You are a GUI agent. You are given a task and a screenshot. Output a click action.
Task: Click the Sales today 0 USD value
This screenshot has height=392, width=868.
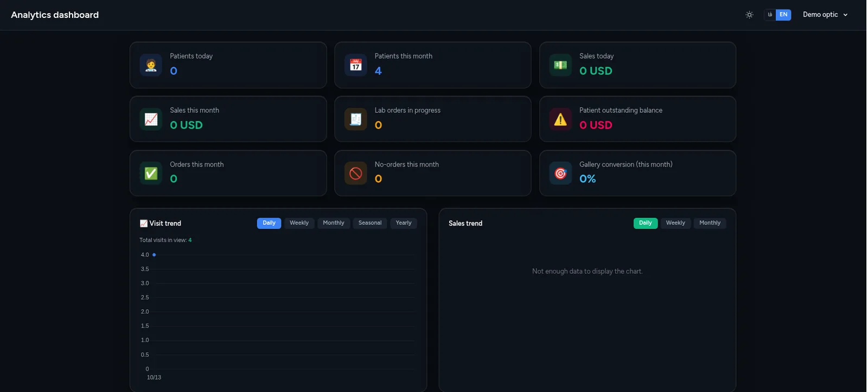click(596, 71)
